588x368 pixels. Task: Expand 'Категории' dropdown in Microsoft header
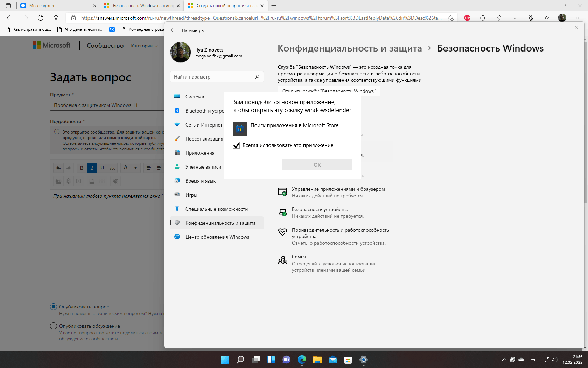pyautogui.click(x=145, y=46)
